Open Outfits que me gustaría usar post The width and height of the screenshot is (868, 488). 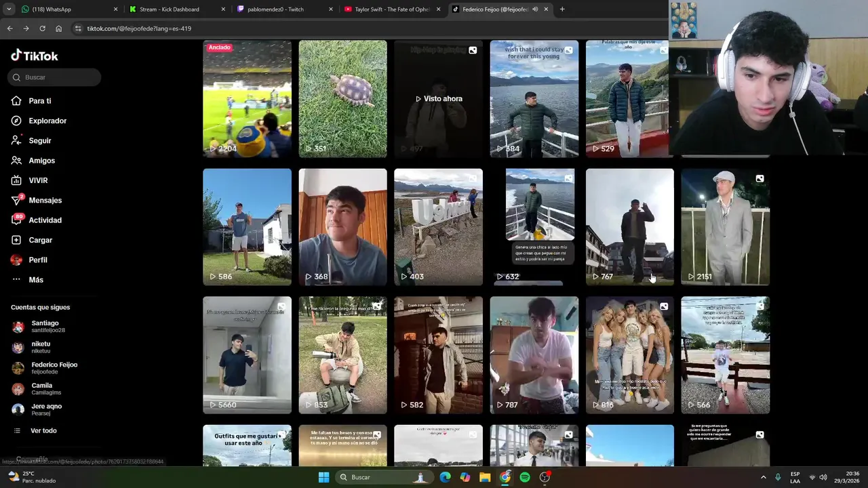247,445
